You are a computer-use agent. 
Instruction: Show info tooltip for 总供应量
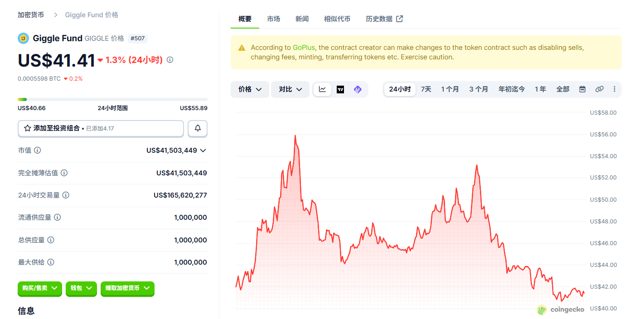51,240
